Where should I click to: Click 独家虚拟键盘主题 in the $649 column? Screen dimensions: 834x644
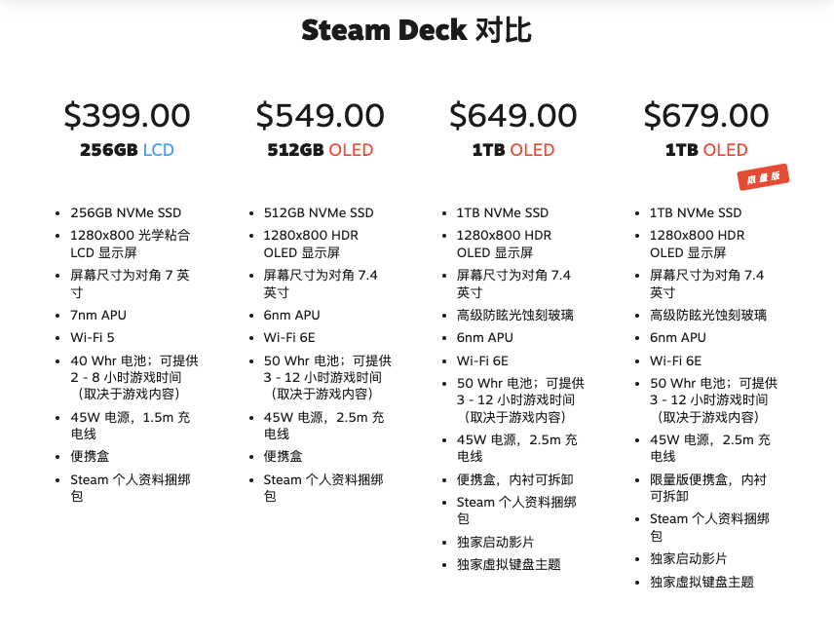click(509, 564)
